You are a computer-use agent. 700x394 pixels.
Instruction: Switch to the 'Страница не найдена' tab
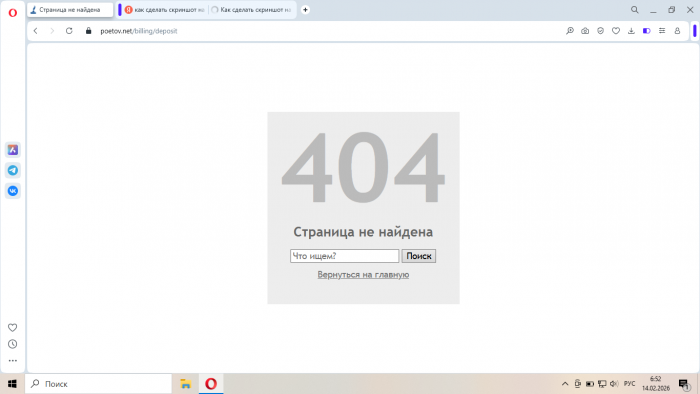(x=70, y=10)
